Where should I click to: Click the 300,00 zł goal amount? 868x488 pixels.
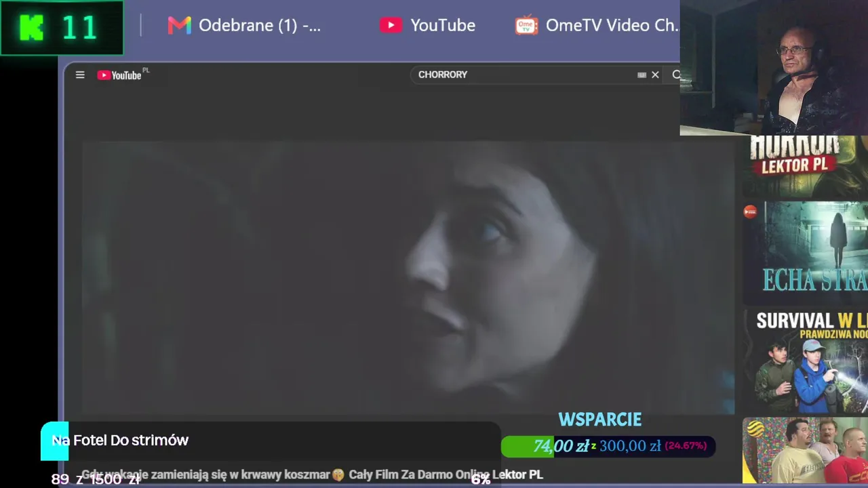630,446
